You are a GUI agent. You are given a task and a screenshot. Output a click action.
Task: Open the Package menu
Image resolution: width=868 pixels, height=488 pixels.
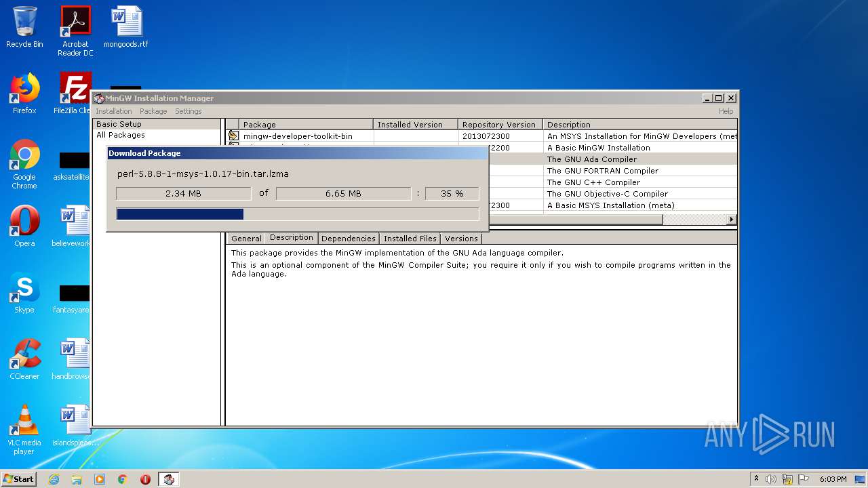153,111
